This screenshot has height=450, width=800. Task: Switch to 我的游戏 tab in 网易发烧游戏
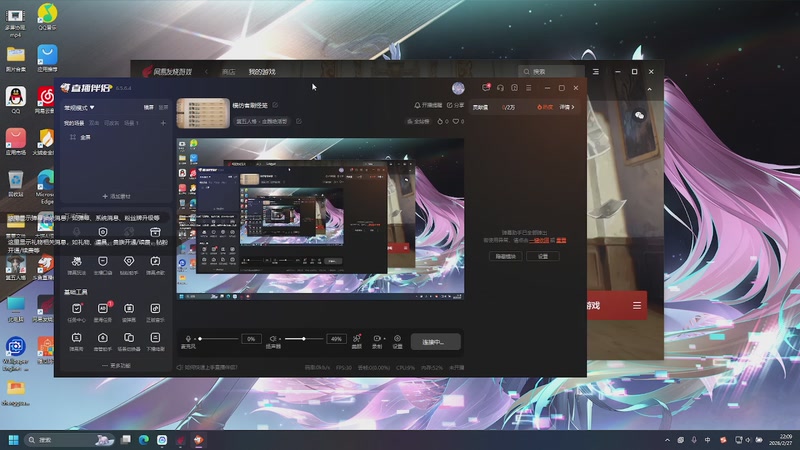tap(262, 72)
